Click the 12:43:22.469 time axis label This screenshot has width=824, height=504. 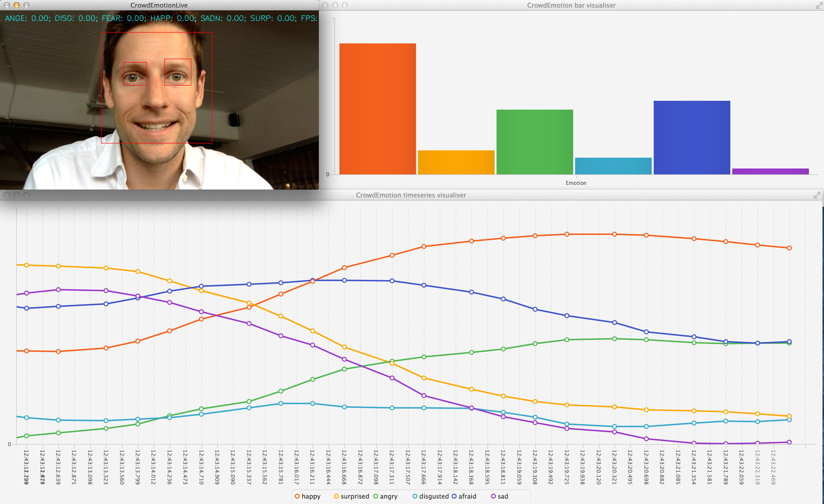[x=773, y=467]
